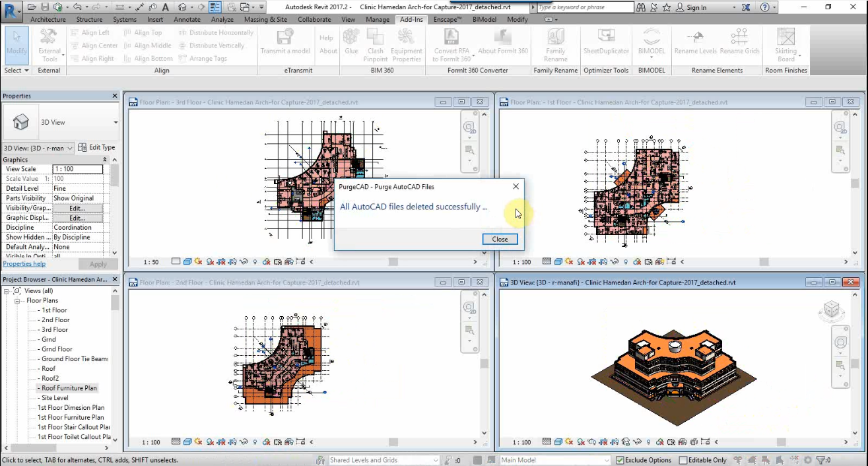Click the PurgeCAD dialog X close icon
Image resolution: width=868 pixels, height=466 pixels.
pos(516,187)
